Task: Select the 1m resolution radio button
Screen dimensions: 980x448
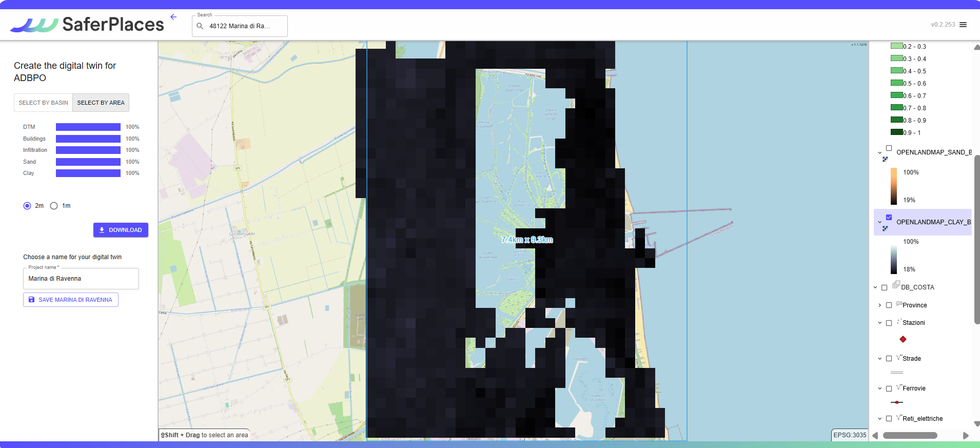Action: tap(54, 206)
